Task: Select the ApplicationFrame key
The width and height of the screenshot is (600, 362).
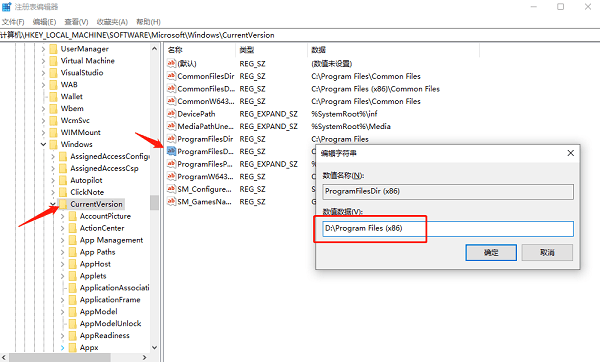Action: (110, 300)
